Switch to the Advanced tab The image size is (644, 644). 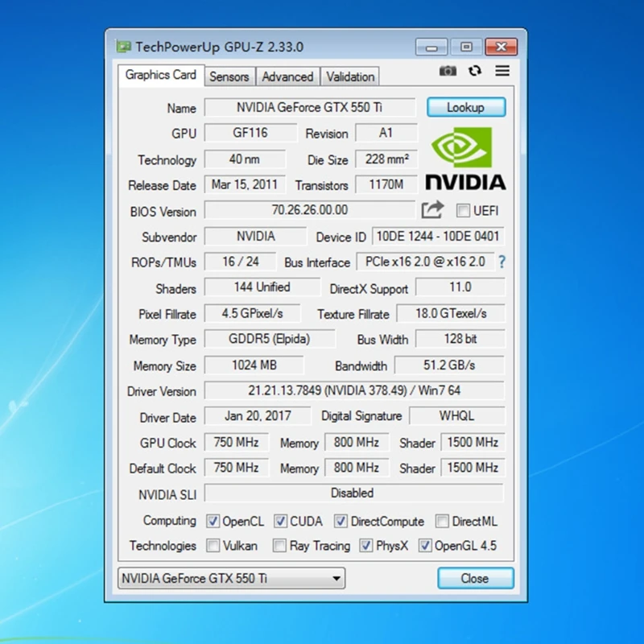pyautogui.click(x=287, y=76)
